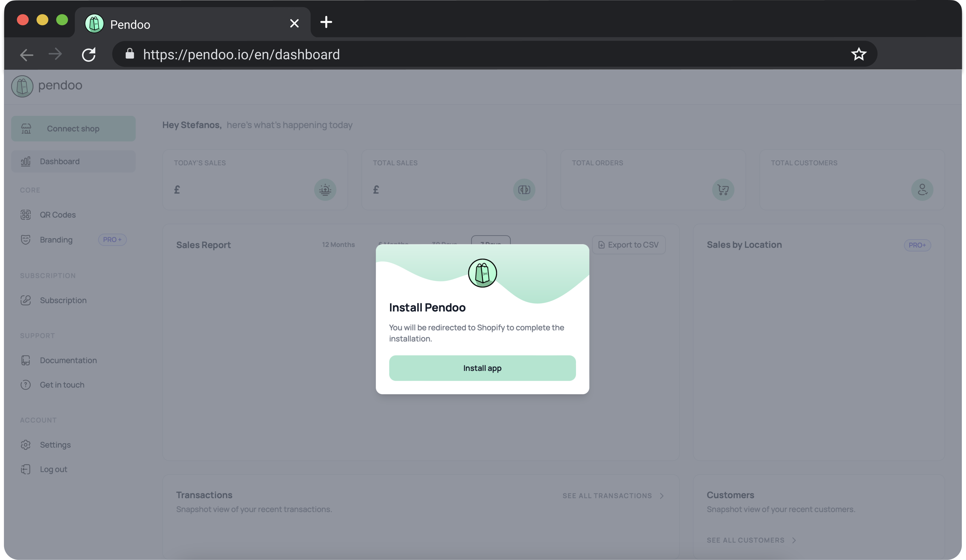The image size is (966, 560).
Task: Select the 7 Days range tab
Action: click(x=491, y=240)
